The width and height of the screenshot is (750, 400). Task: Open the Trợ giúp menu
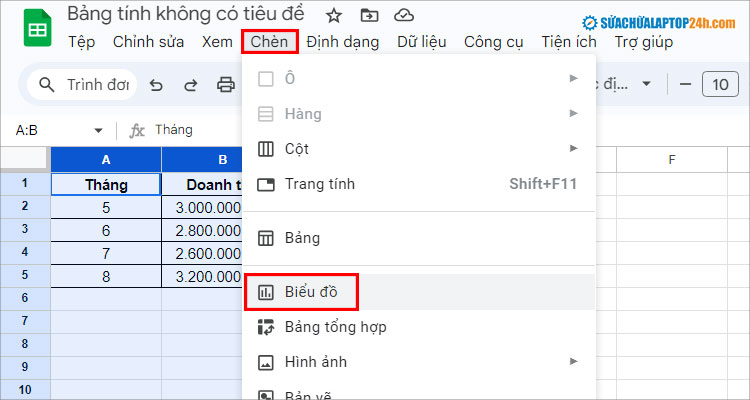coord(644,42)
